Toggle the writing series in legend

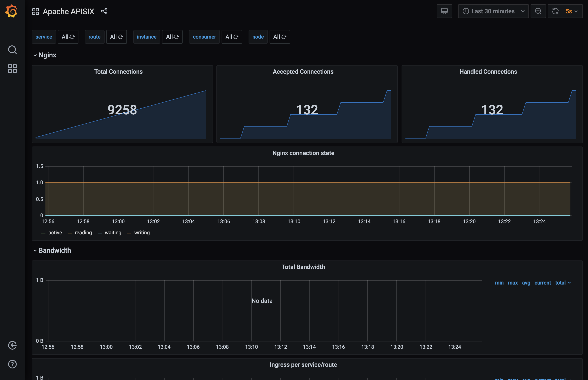(x=142, y=233)
